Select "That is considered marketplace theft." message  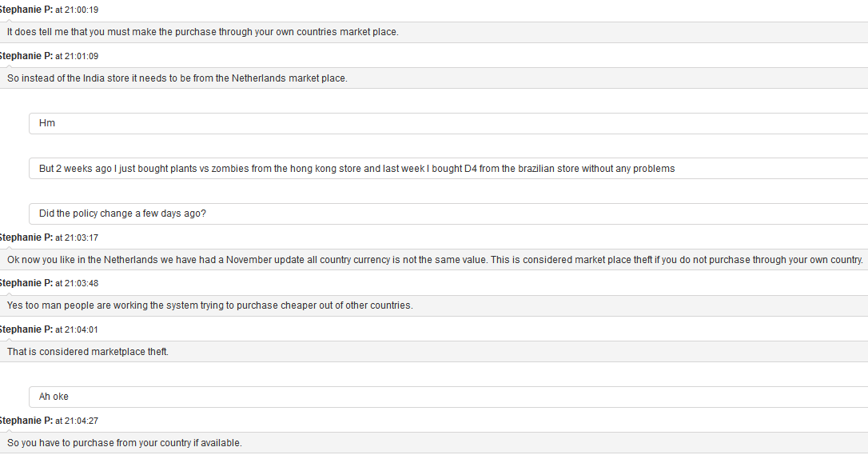88,352
